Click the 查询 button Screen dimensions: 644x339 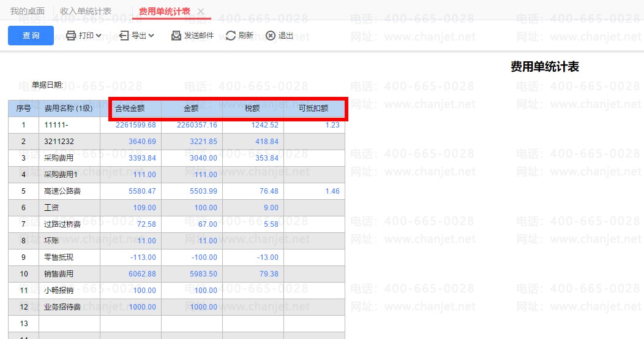click(31, 36)
